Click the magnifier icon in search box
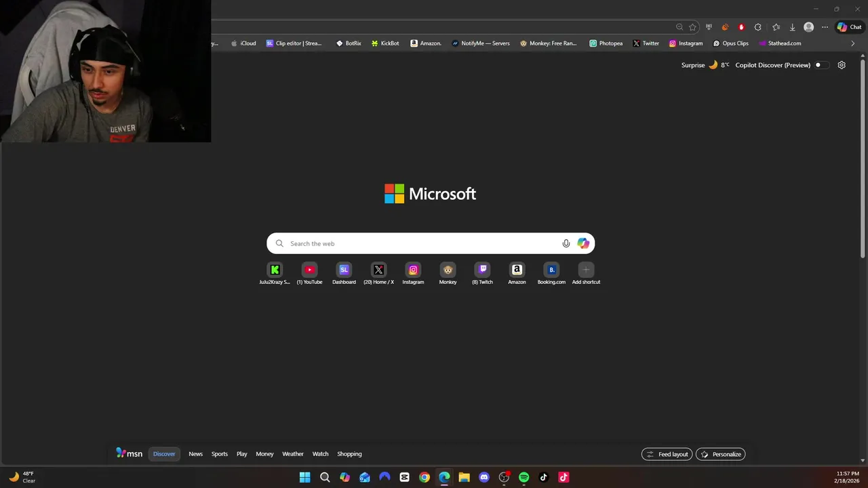 [279, 243]
